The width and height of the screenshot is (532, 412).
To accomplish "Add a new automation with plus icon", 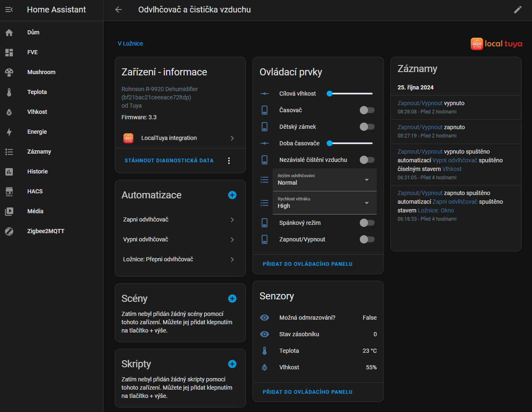I will coord(232,195).
